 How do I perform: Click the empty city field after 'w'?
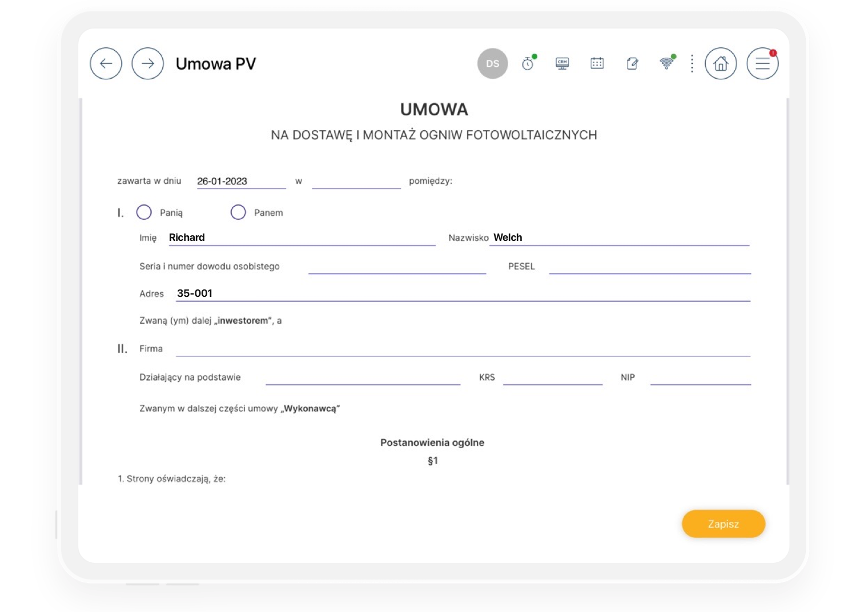[356, 182]
